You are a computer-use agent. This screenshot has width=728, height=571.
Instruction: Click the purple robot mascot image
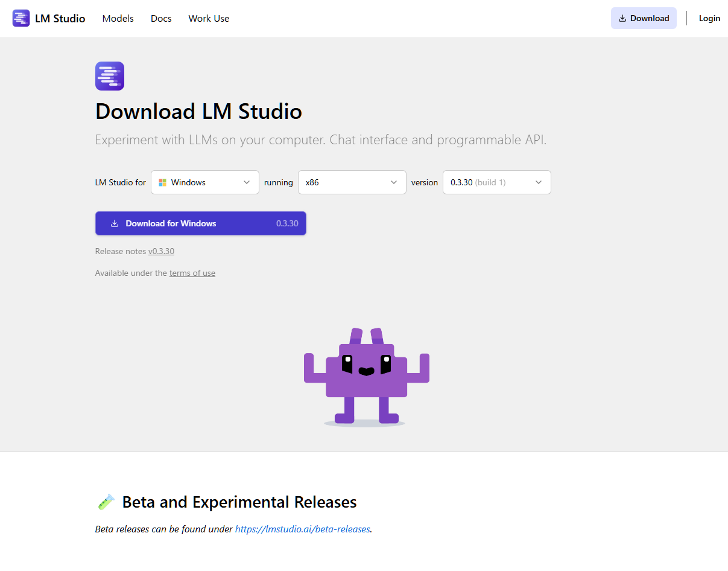click(x=366, y=377)
